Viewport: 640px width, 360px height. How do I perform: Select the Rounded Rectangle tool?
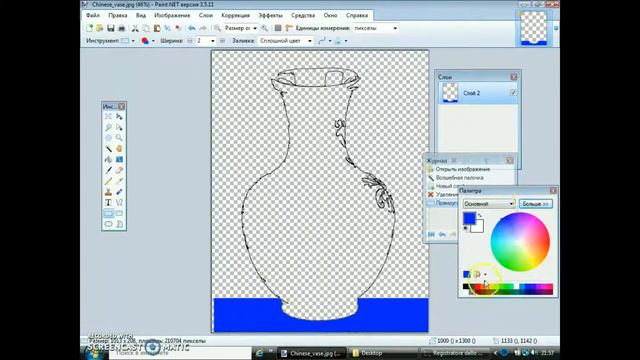119,213
